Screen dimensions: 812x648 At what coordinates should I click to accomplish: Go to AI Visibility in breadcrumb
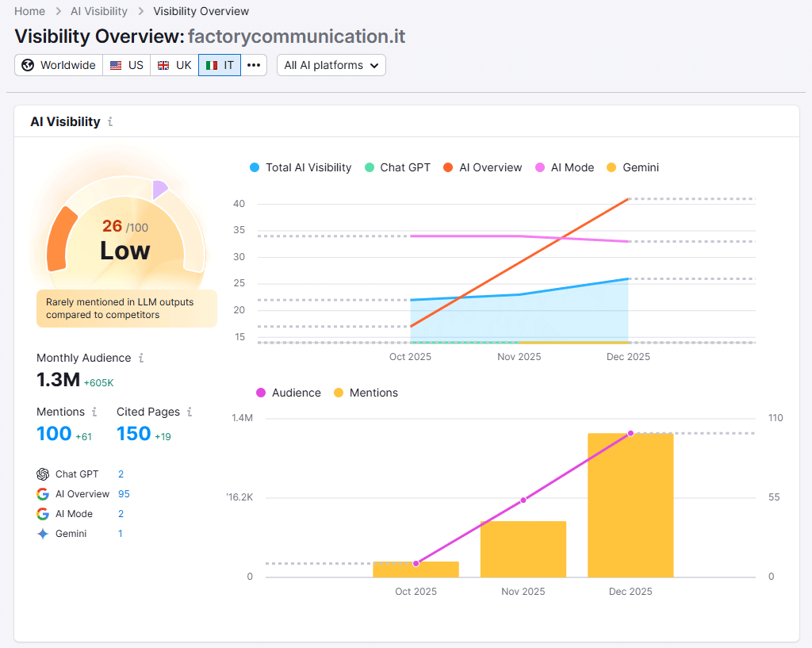tap(99, 11)
